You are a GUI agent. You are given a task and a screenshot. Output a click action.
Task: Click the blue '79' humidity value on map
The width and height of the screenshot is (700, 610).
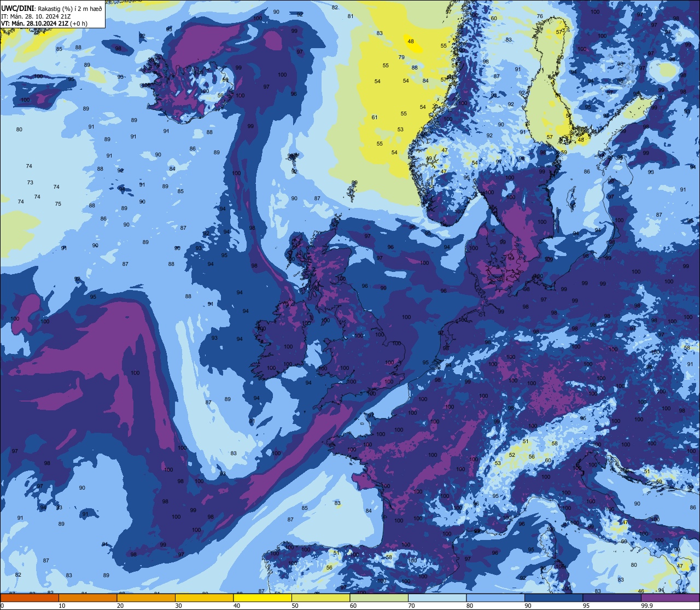(401, 57)
